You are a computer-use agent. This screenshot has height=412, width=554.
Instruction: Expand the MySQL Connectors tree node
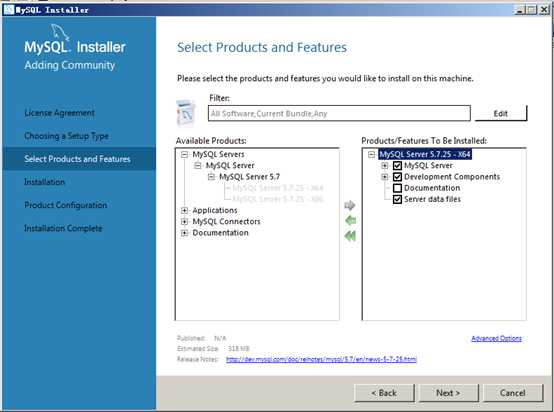184,222
